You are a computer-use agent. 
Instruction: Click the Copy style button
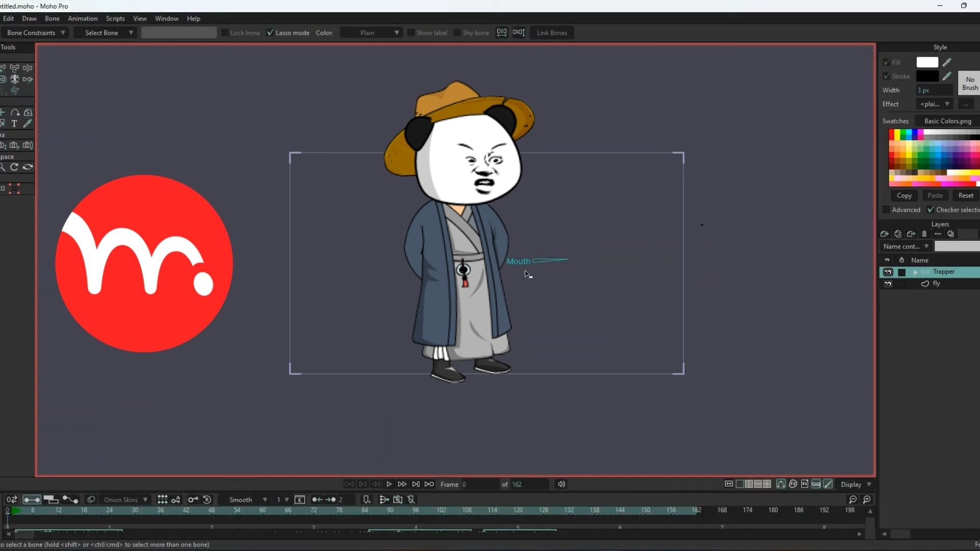[904, 195]
